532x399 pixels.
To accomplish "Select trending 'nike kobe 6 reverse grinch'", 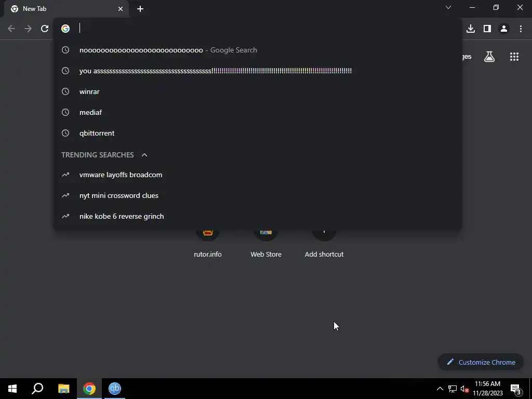I will pyautogui.click(x=258, y=216).
